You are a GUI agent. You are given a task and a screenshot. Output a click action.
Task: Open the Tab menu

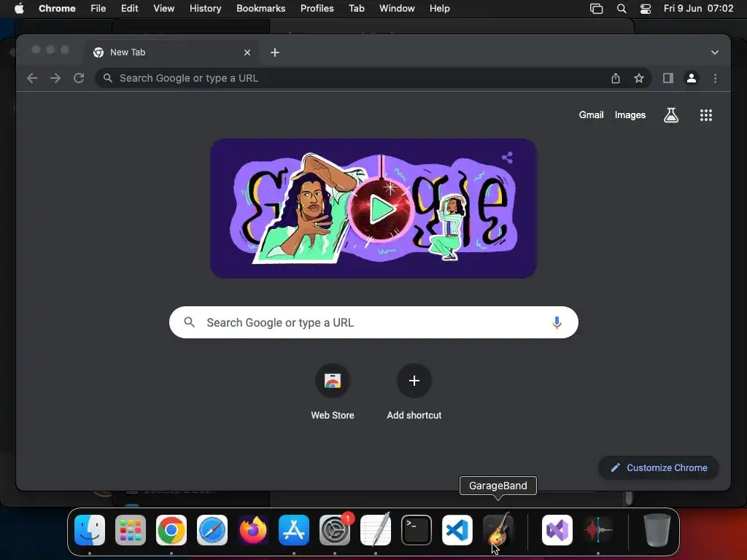[x=356, y=9]
